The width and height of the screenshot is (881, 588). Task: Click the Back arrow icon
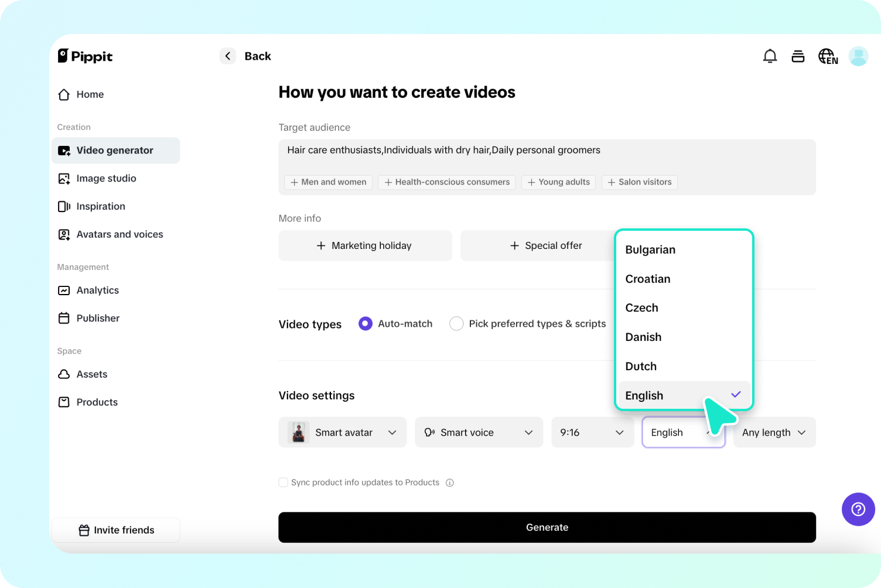tap(228, 56)
